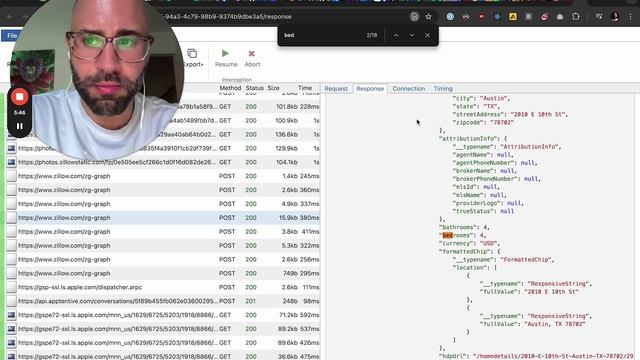Image resolution: width=640 pixels, height=360 pixels.
Task: Click the icon left of the bookmark star
Action: [414, 17]
